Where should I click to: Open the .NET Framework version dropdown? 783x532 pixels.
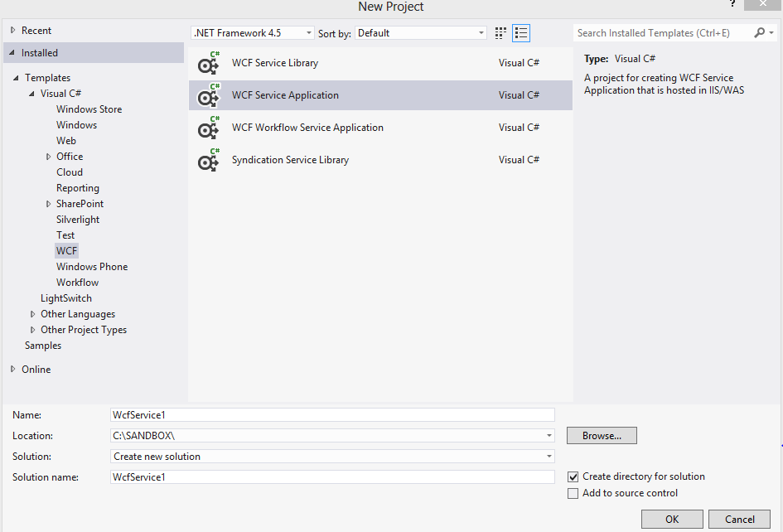[252, 33]
